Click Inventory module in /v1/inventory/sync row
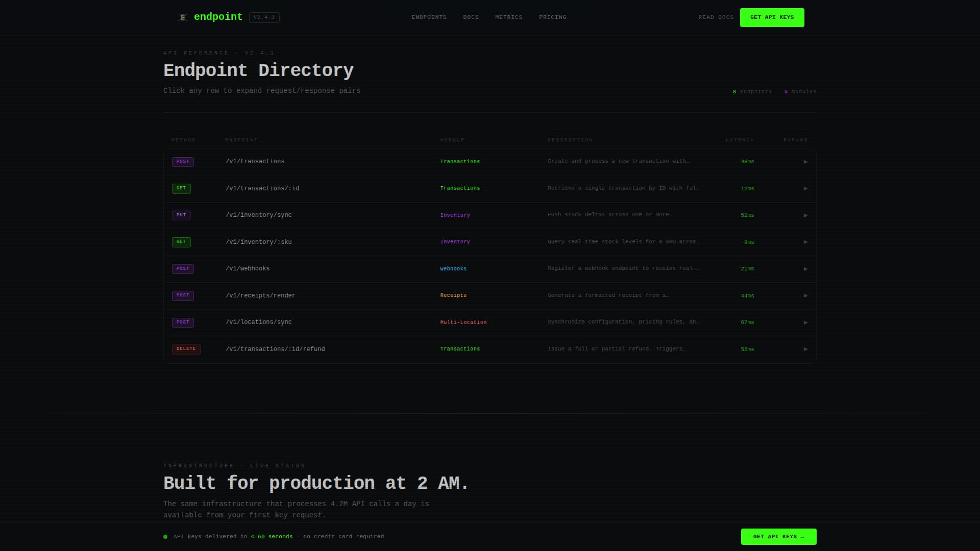Viewport: 980px width, 551px height. coord(455,215)
